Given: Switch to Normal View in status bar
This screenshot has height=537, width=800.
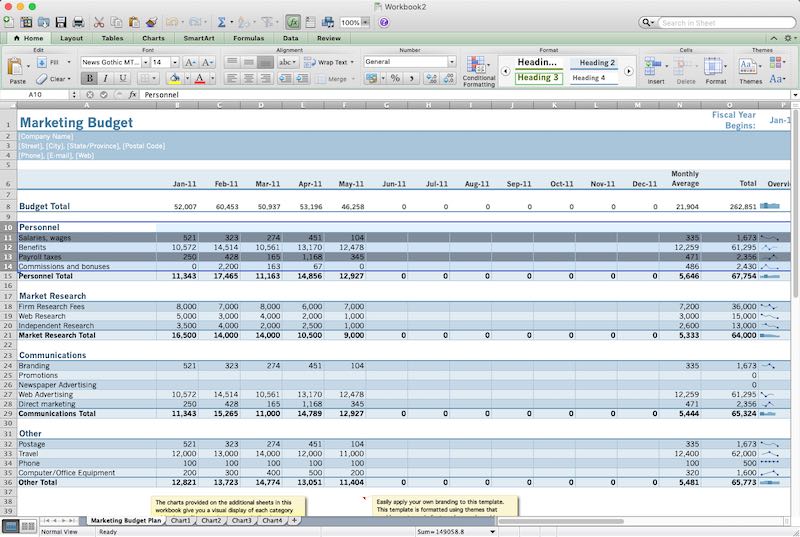Looking at the screenshot, I should tap(11, 526).
